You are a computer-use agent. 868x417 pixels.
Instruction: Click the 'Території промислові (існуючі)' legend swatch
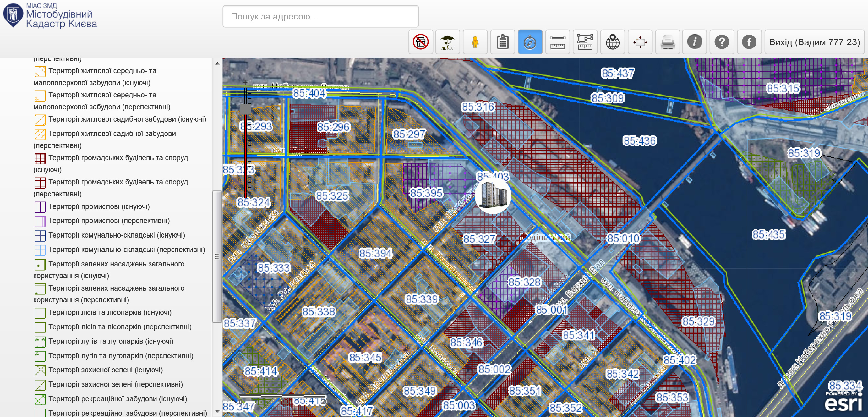tap(40, 207)
